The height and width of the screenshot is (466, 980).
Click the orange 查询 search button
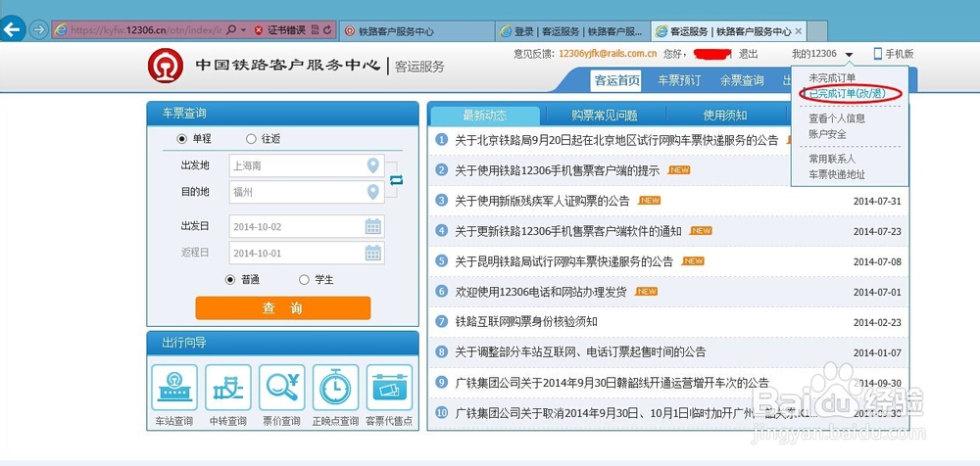[x=282, y=308]
